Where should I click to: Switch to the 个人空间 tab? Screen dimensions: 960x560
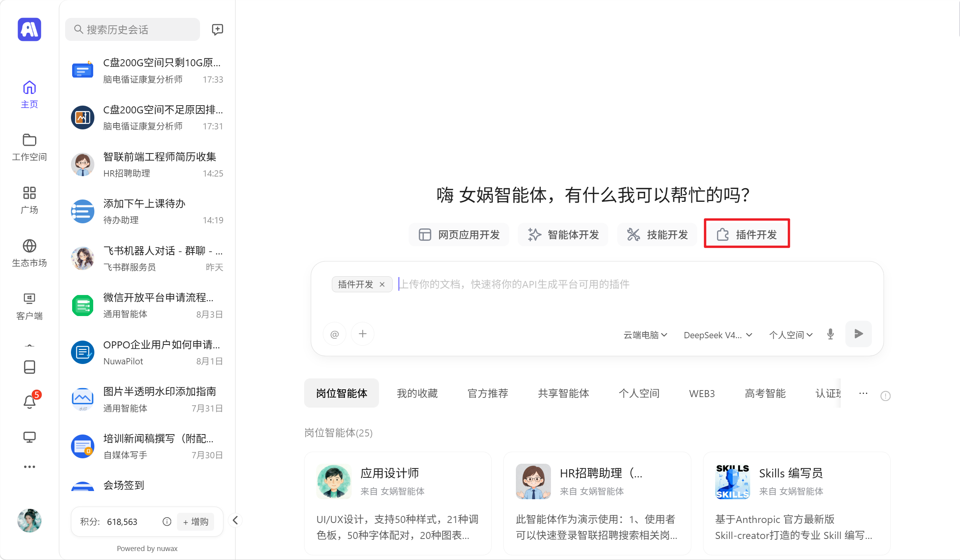(x=639, y=393)
